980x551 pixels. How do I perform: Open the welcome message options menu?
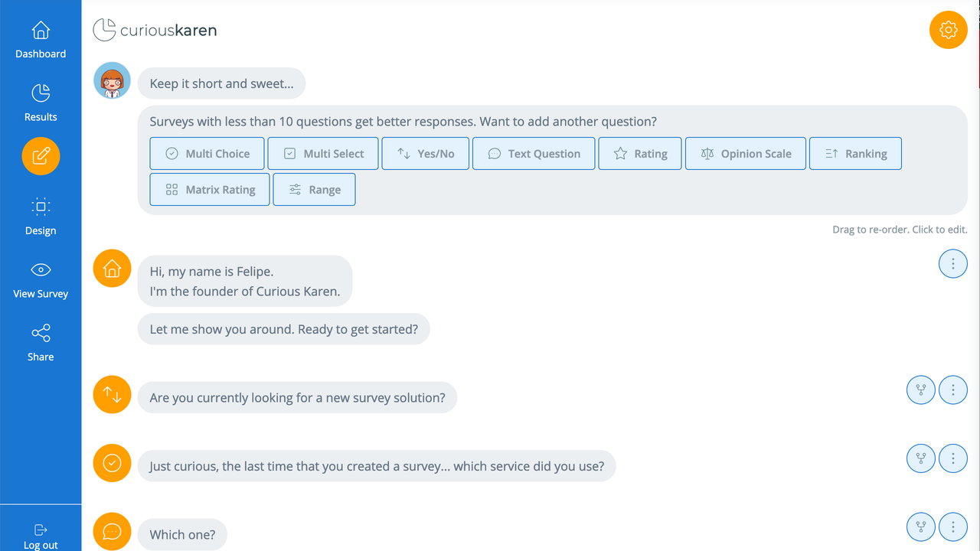[952, 264]
